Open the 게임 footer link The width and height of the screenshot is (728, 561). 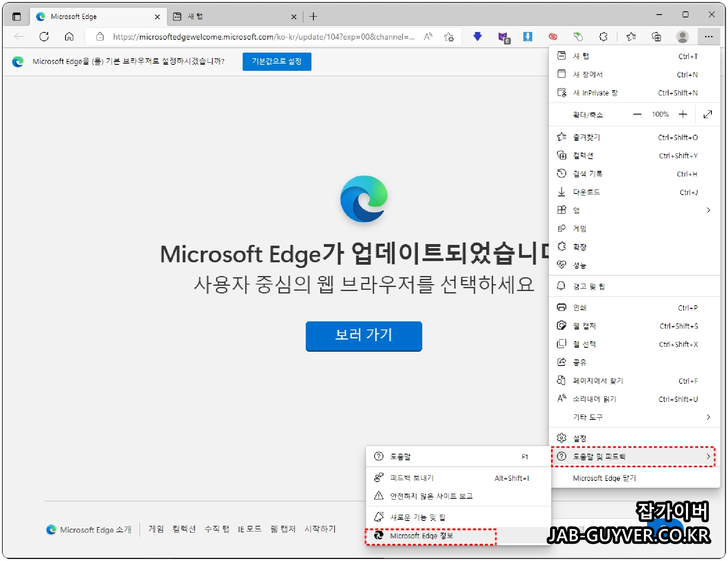tap(156, 529)
